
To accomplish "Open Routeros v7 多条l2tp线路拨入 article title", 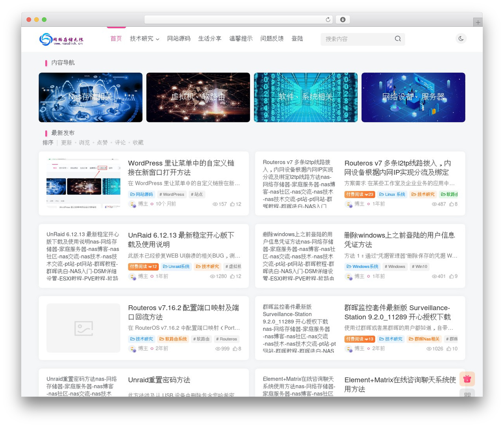I will [398, 168].
